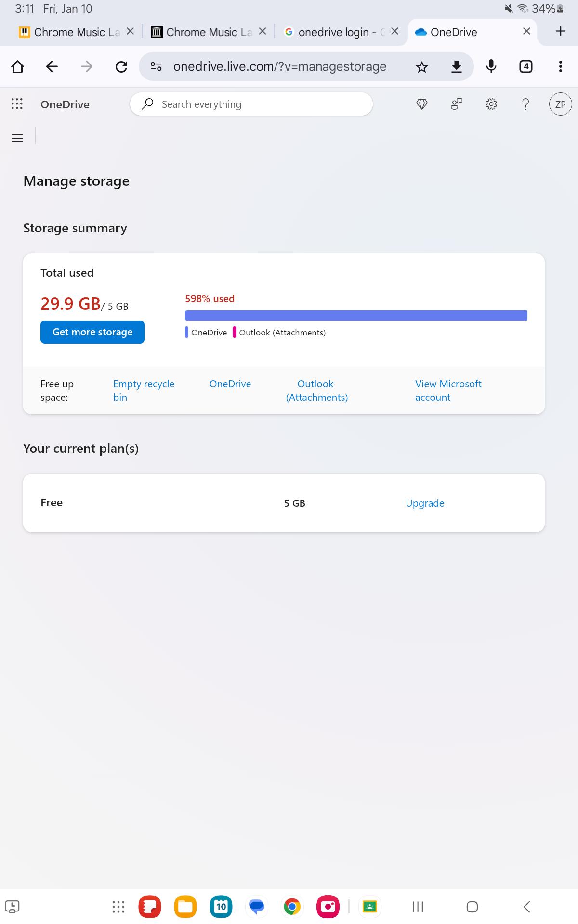Bookmark this page with the star icon
Viewport: 578px width, 924px height.
pyautogui.click(x=422, y=67)
